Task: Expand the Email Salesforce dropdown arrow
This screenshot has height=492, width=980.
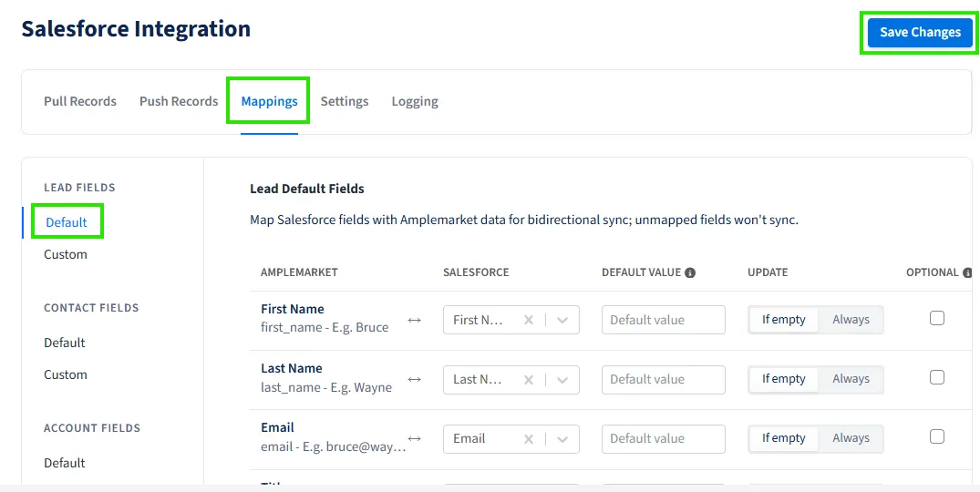Action: (562, 438)
